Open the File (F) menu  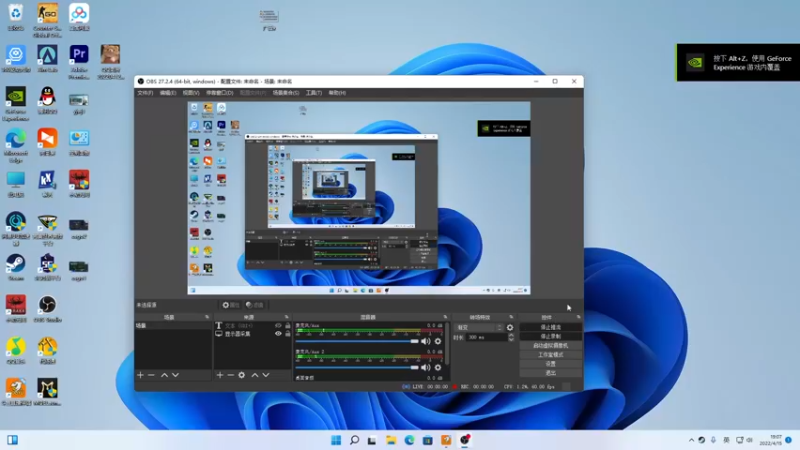click(x=145, y=93)
